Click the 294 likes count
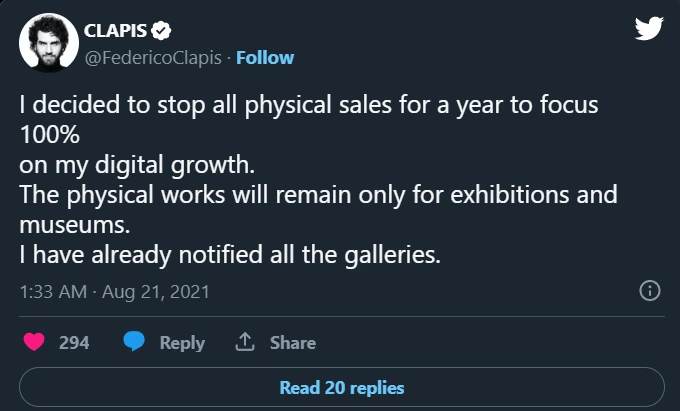 click(x=74, y=342)
